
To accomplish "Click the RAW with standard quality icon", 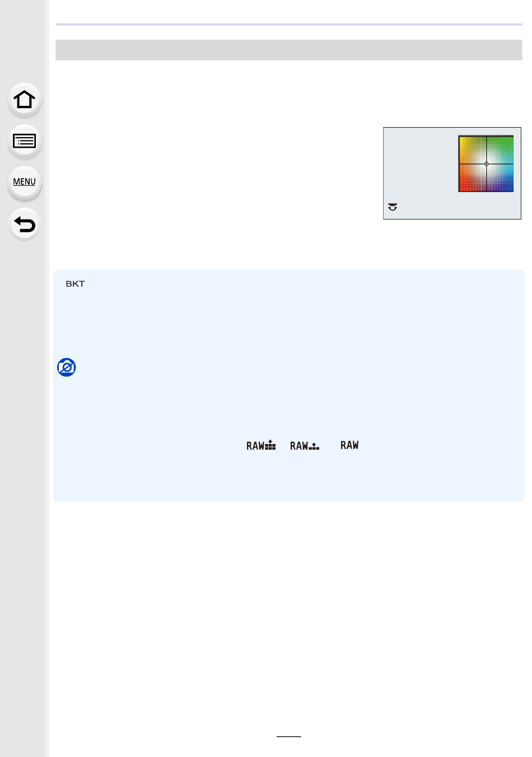I will click(x=305, y=446).
